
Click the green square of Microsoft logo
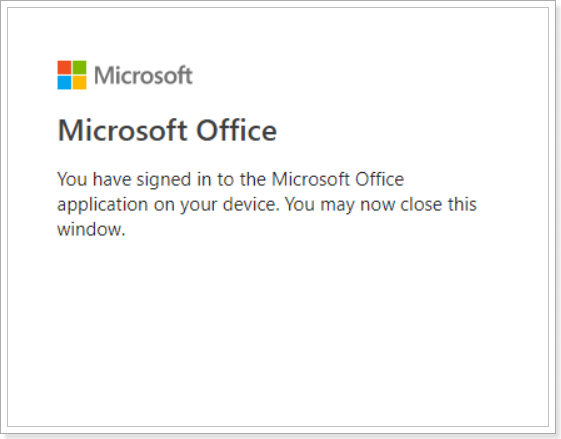click(79, 67)
